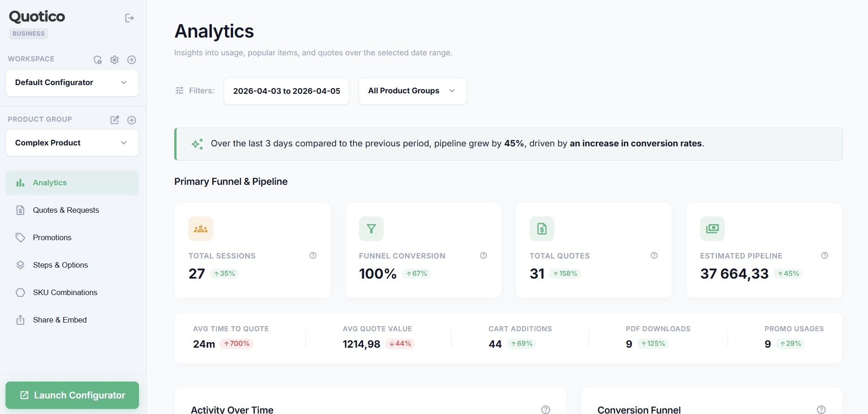868x414 pixels.
Task: Click the log out icon near Quotico logo
Action: tap(129, 18)
